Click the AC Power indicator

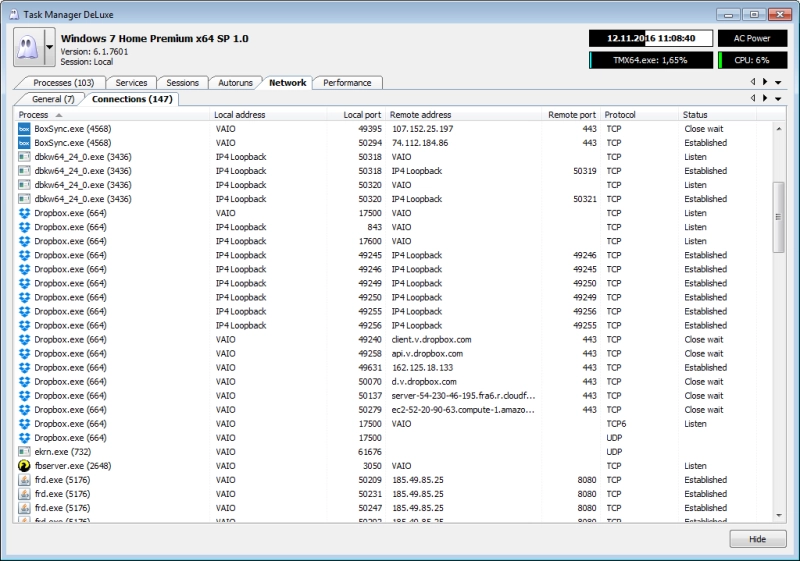point(752,38)
